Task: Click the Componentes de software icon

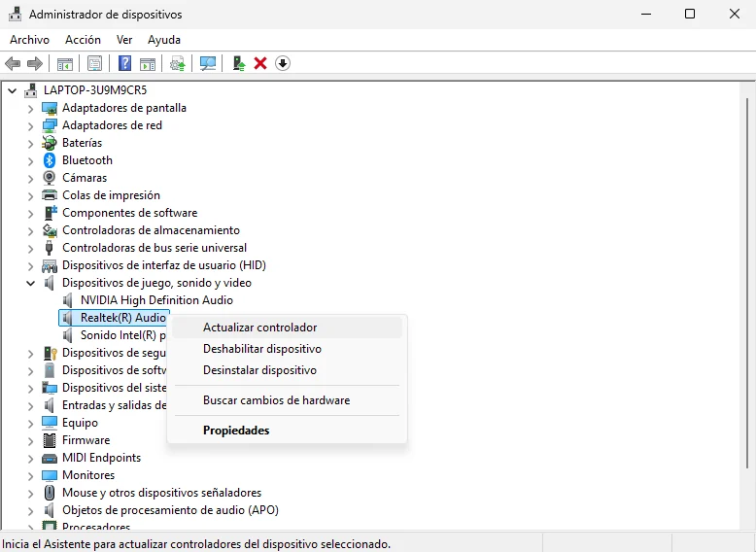Action: [51, 213]
